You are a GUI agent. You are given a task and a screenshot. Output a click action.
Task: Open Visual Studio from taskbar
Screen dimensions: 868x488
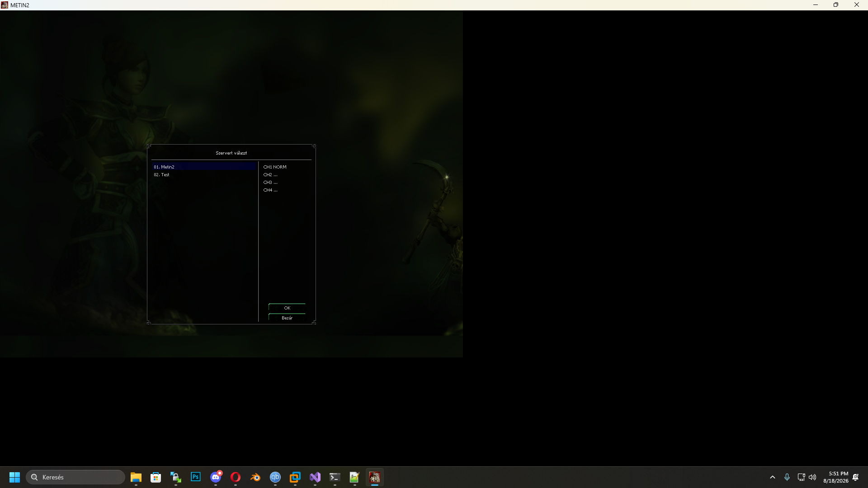coord(315,477)
